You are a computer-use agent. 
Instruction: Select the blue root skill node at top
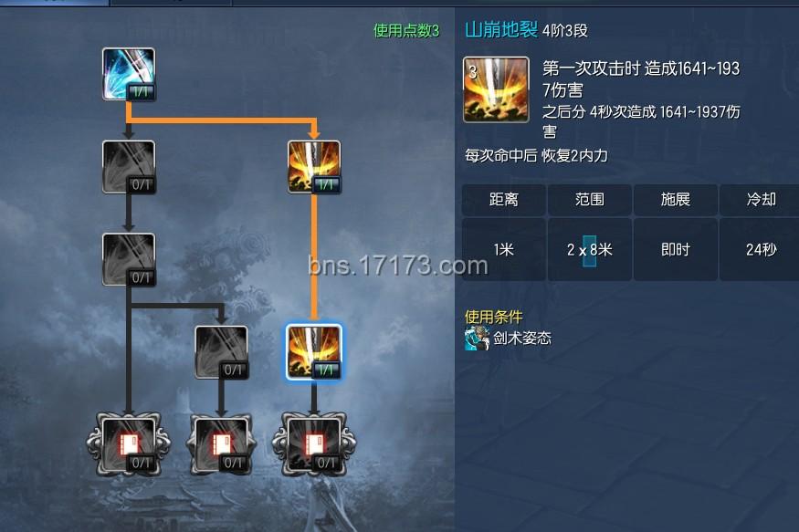[129, 74]
